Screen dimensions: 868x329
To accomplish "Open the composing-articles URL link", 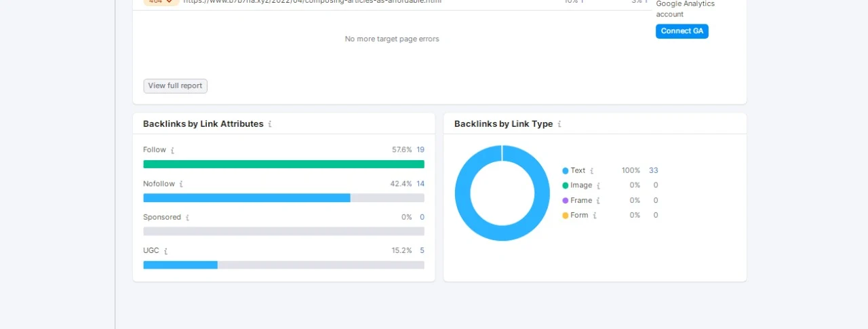I will pyautogui.click(x=312, y=2).
